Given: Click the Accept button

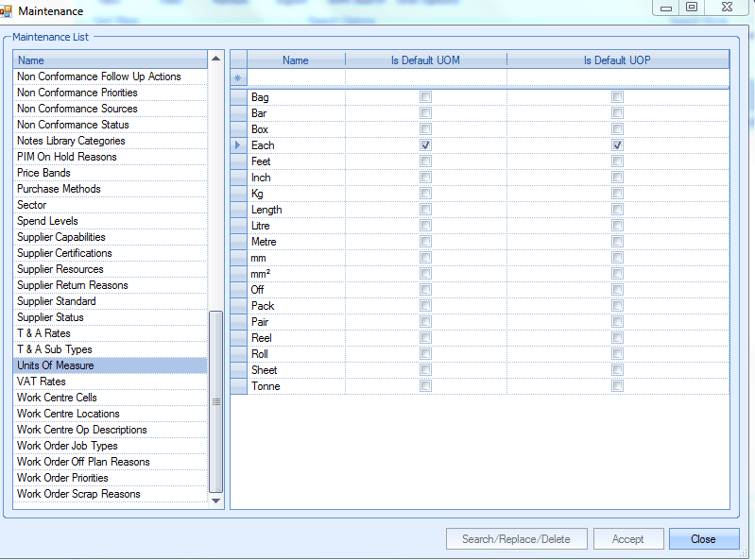Looking at the screenshot, I should [627, 539].
